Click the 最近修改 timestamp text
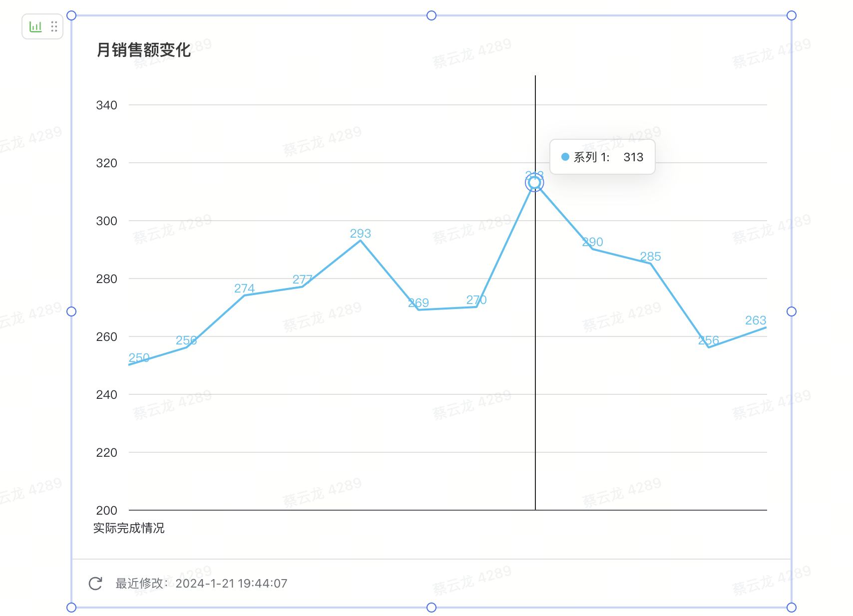 [x=201, y=584]
